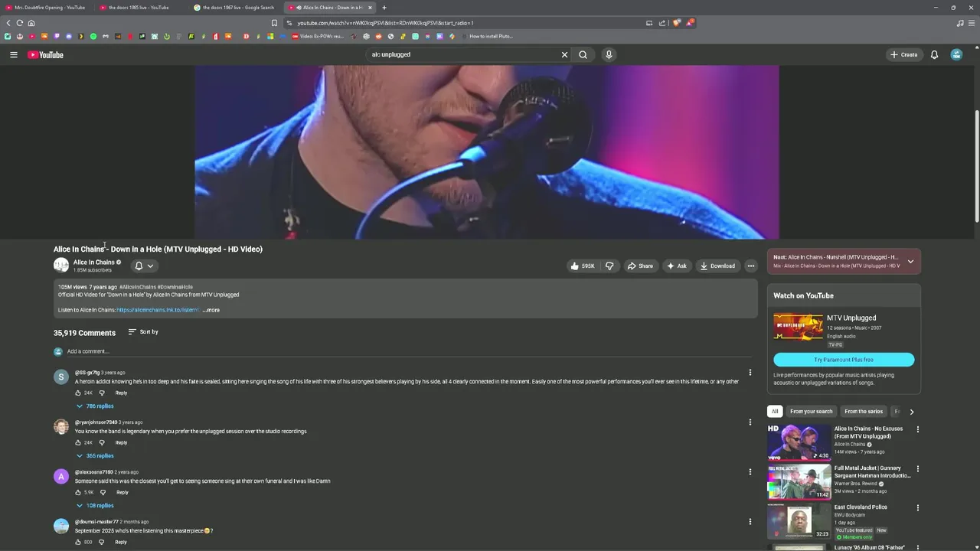Like the @alexsosna7180 comment
The height and width of the screenshot is (551, 980).
coord(78,492)
